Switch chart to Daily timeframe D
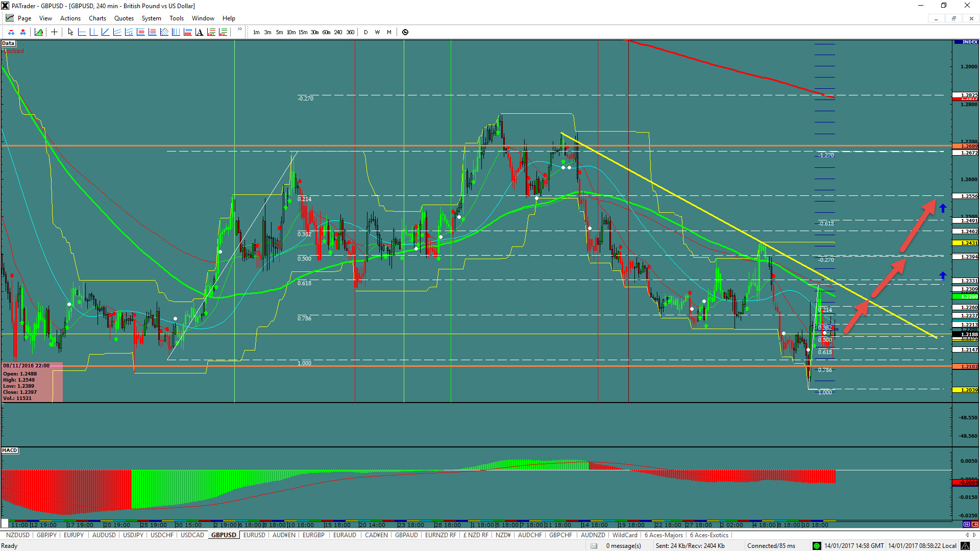The image size is (980, 551). (x=365, y=32)
